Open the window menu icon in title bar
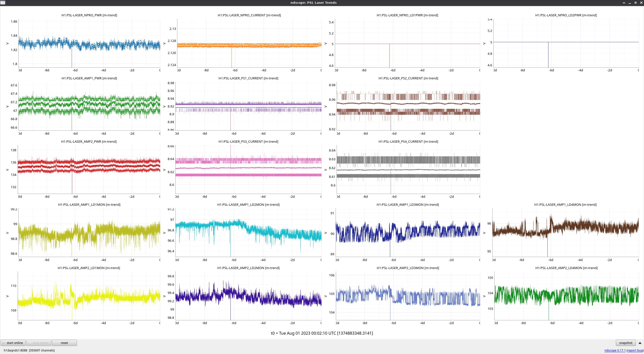The height and width of the screenshot is (354, 644). coord(3,3)
